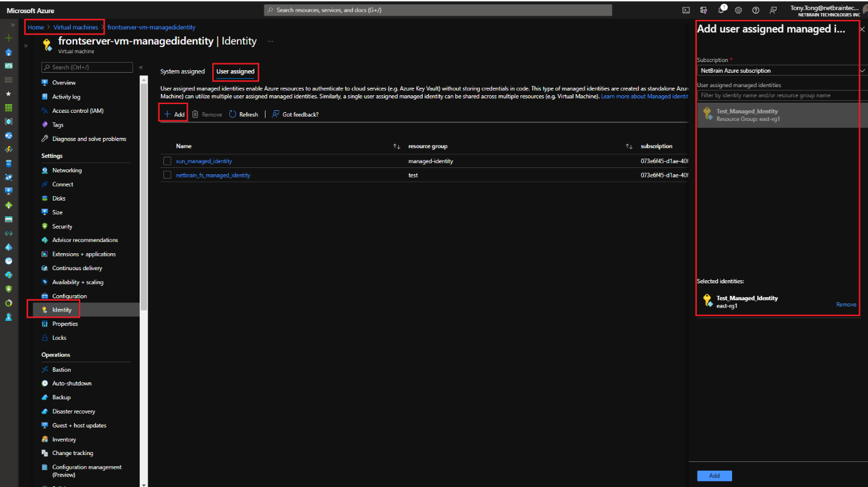Check the xun_managed_identity row checkbox
This screenshot has width=868, height=487.
pos(167,161)
